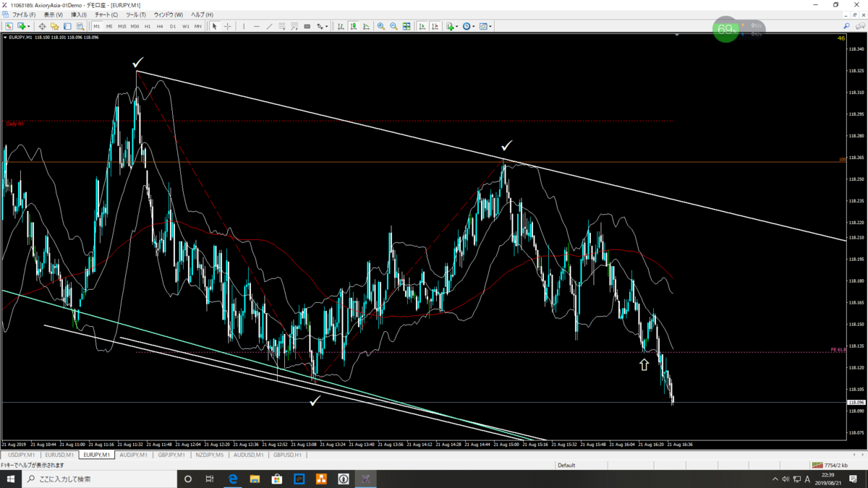Image resolution: width=868 pixels, height=488 pixels.
Task: Open the profiles dropdown arrow
Action: (x=29, y=26)
